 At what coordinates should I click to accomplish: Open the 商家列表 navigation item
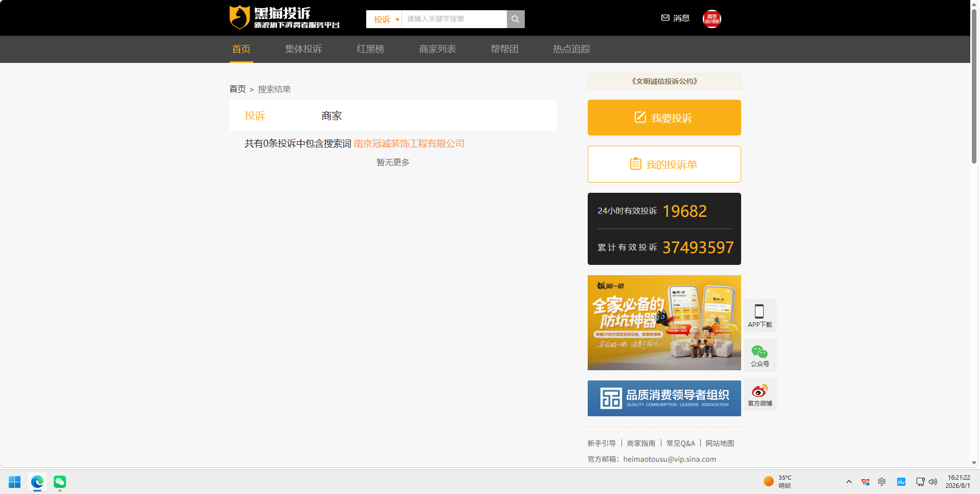(437, 49)
